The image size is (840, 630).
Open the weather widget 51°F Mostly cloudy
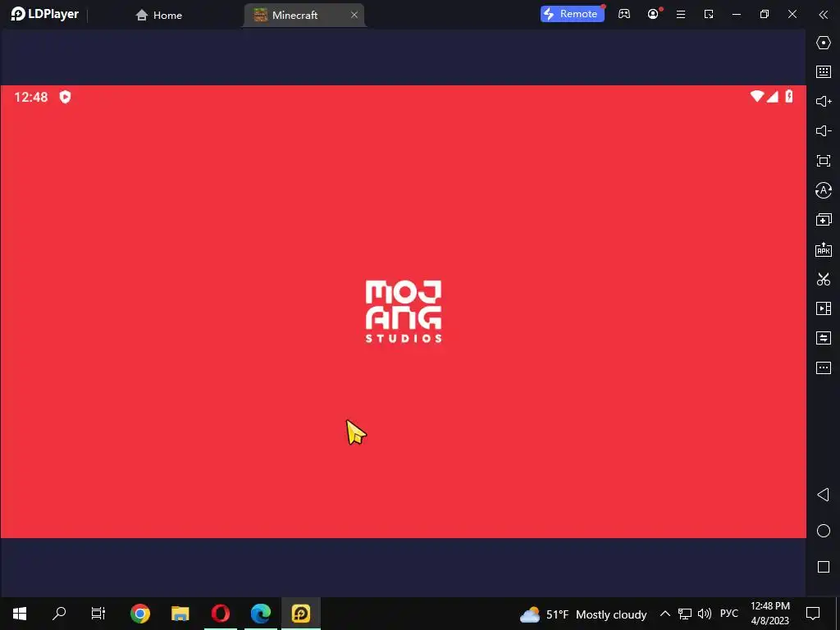click(x=583, y=614)
